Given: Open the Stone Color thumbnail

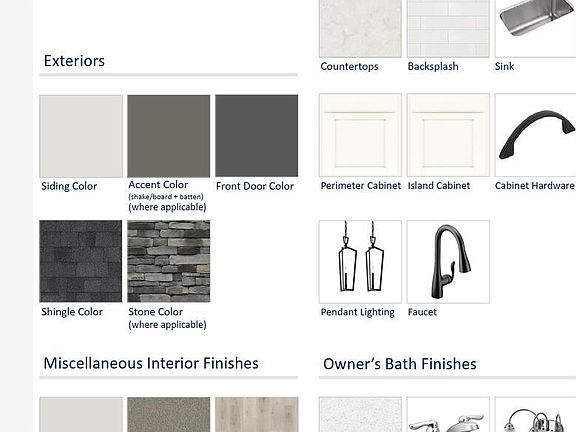Looking at the screenshot, I should pyautogui.click(x=169, y=261).
